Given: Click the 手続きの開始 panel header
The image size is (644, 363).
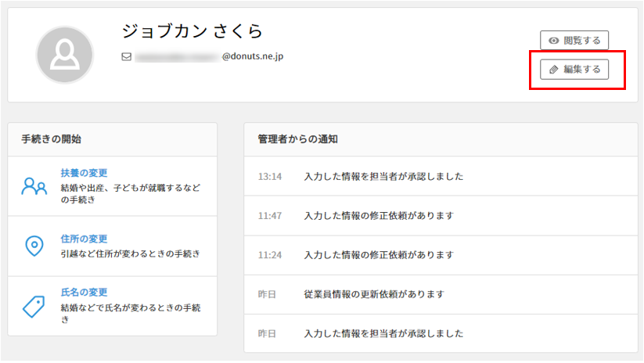Looking at the screenshot, I should pos(112,139).
